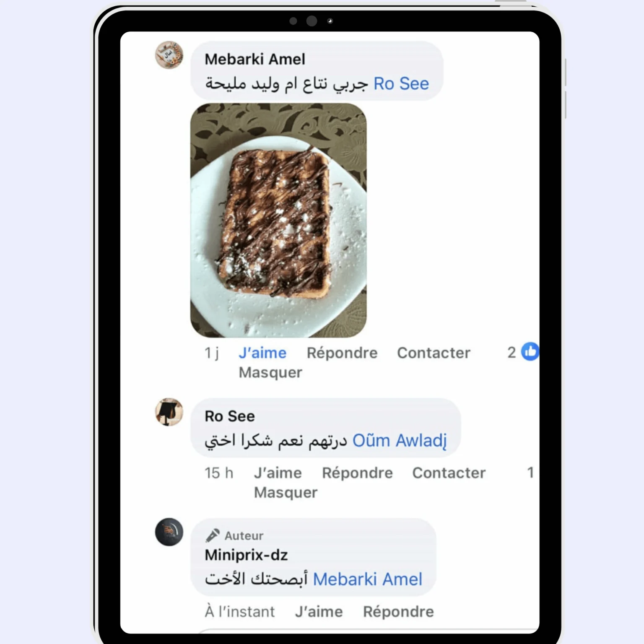Click the blue thumbs-up reaction icon
The width and height of the screenshot is (644, 644).
530,352
